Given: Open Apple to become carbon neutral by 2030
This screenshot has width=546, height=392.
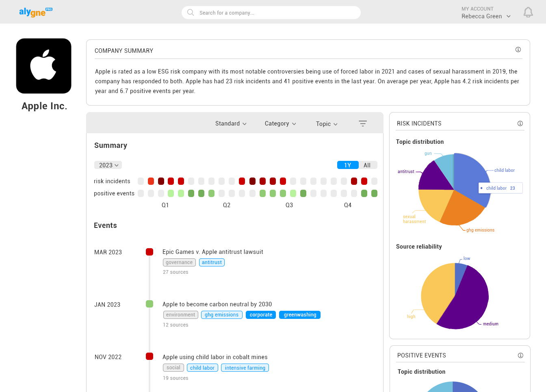Looking at the screenshot, I should (217, 304).
